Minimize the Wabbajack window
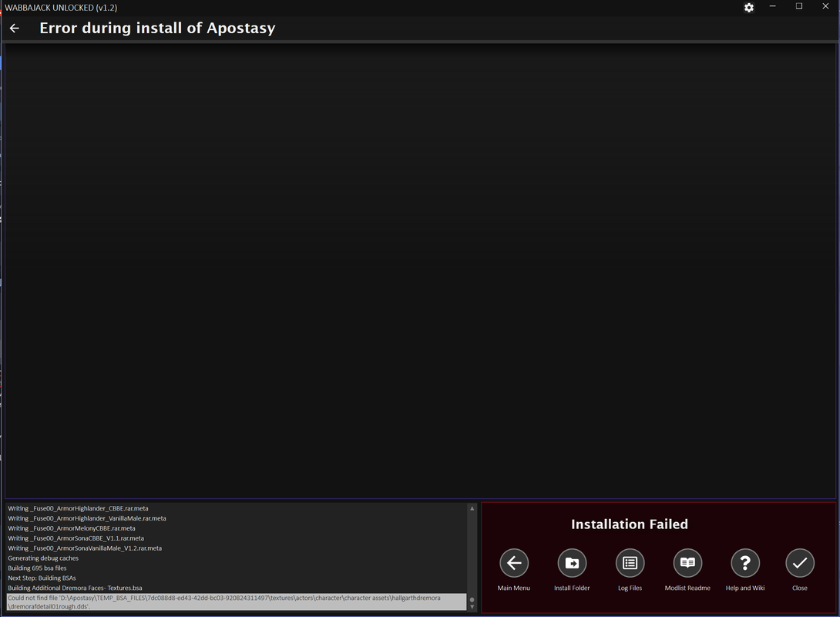Image resolution: width=840 pixels, height=617 pixels. (x=772, y=6)
